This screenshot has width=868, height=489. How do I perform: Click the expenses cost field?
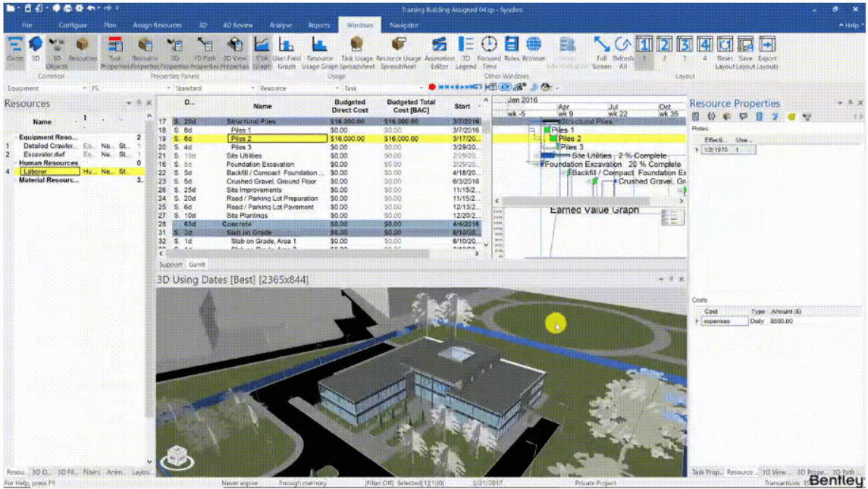click(725, 321)
